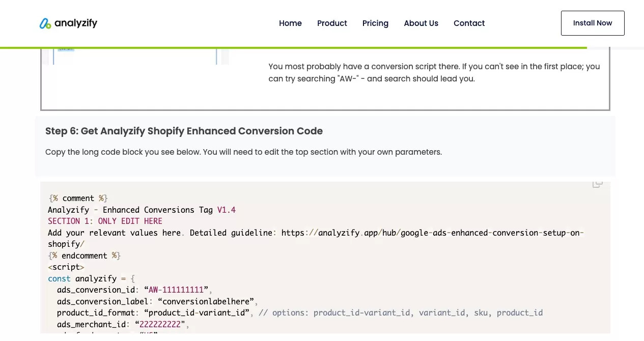Click the 'conversionlabelhere' value
Viewport: 644px width, 341px height.
coord(206,301)
